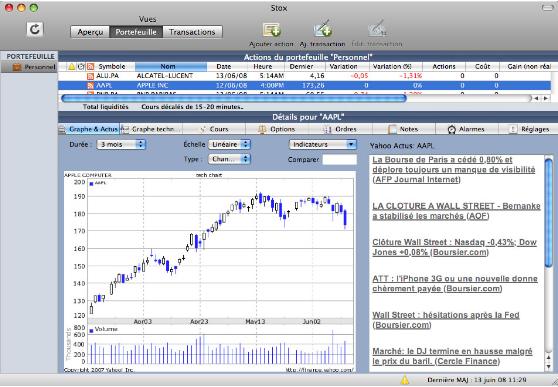The width and height of the screenshot is (558, 387).
Task: Click the table scroll left arrow
Action: 537,98
